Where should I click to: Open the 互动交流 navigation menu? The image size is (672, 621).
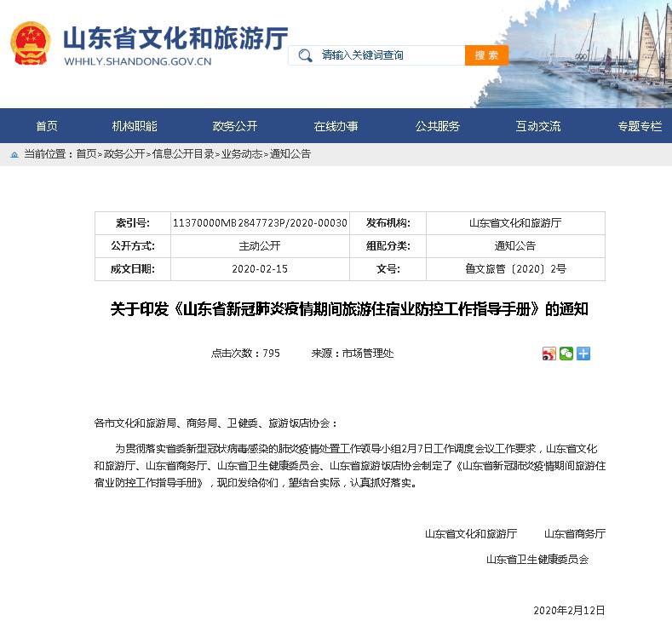pos(538,126)
